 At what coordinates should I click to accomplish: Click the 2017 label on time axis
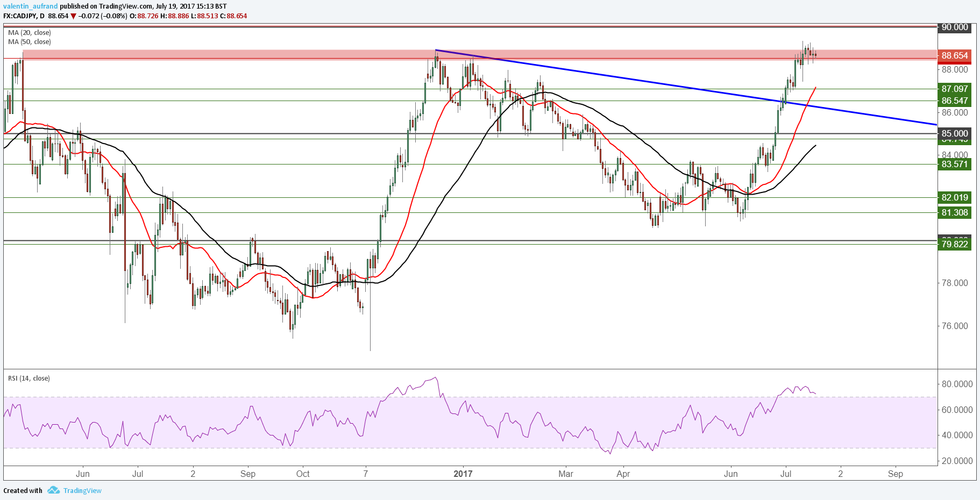463,474
